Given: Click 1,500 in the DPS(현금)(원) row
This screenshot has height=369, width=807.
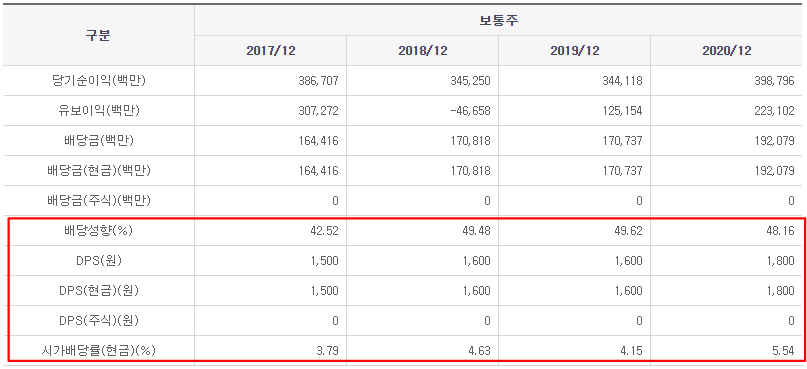Looking at the screenshot, I should point(325,290).
